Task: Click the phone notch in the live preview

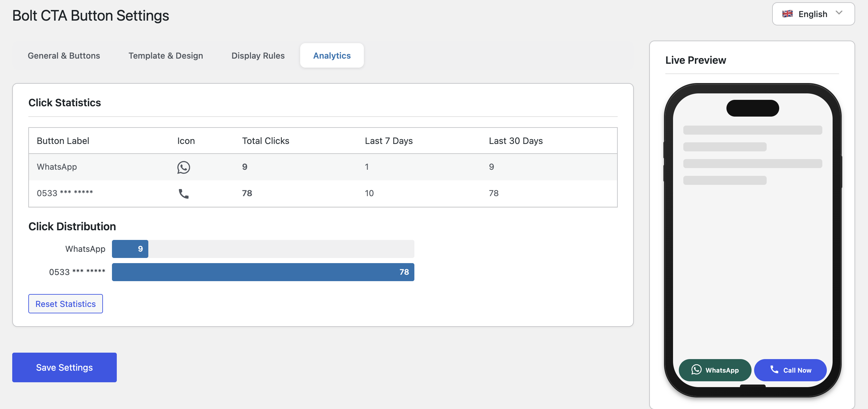Action: (x=753, y=108)
